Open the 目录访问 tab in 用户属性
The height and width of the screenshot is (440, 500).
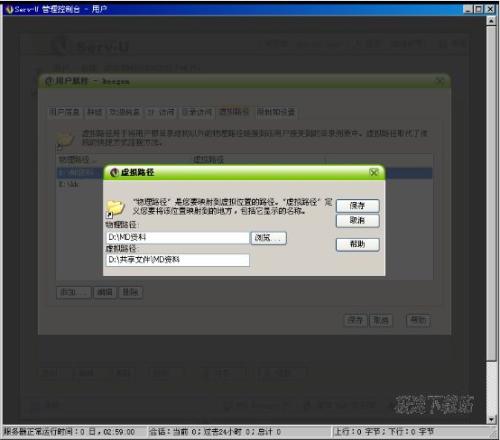197,112
